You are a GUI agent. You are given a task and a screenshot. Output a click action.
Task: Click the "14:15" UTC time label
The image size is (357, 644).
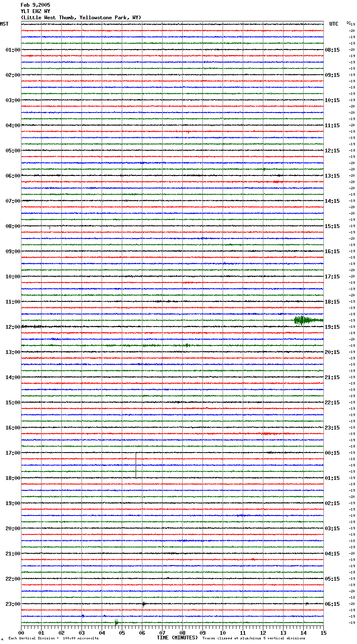coord(332,201)
